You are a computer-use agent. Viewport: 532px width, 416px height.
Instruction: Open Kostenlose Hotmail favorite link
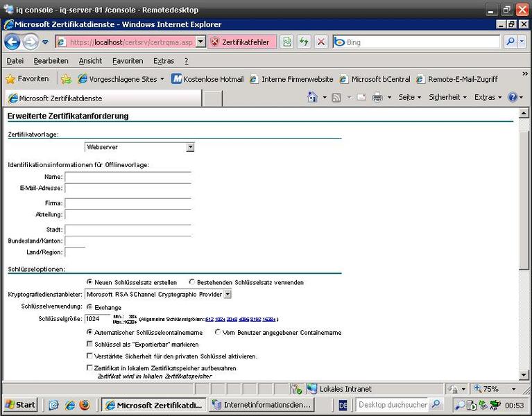point(207,79)
